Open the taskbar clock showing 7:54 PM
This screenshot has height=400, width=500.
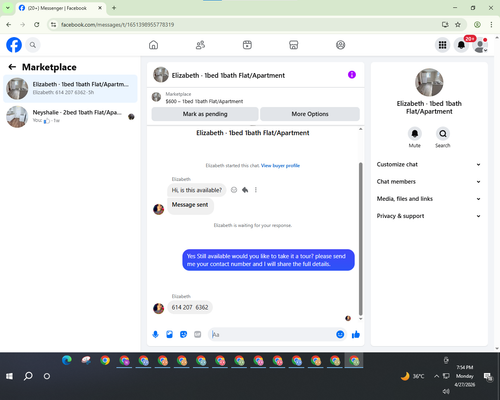click(x=465, y=376)
